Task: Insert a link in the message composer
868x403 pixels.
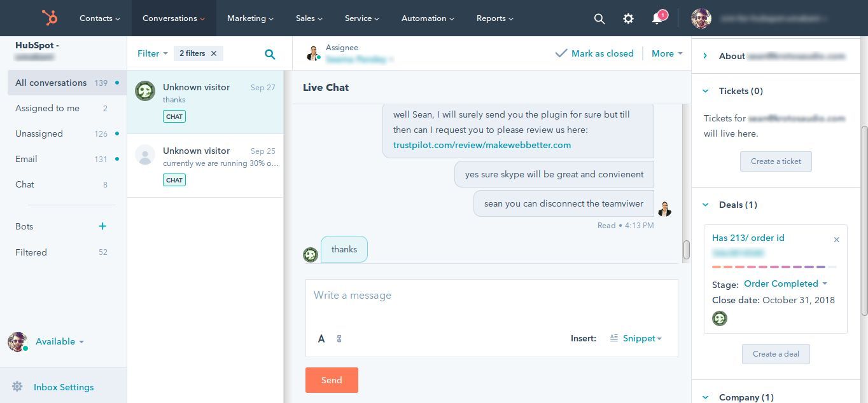Action: point(339,339)
